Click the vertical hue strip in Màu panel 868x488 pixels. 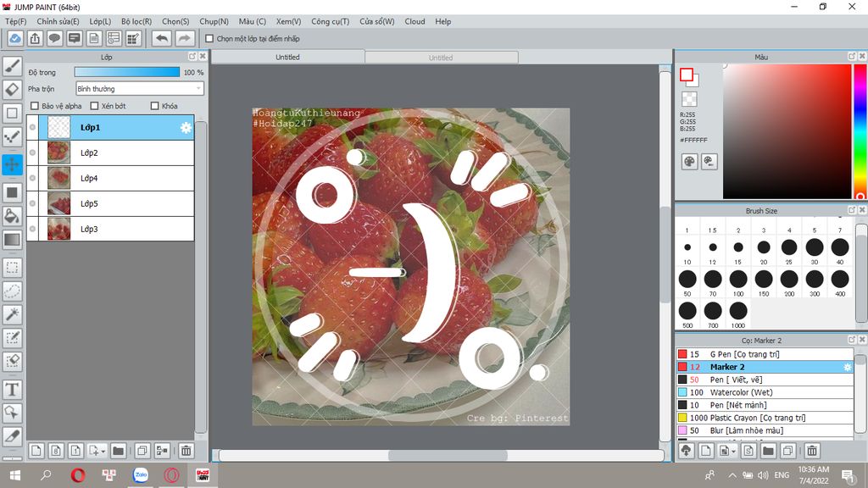(860, 131)
